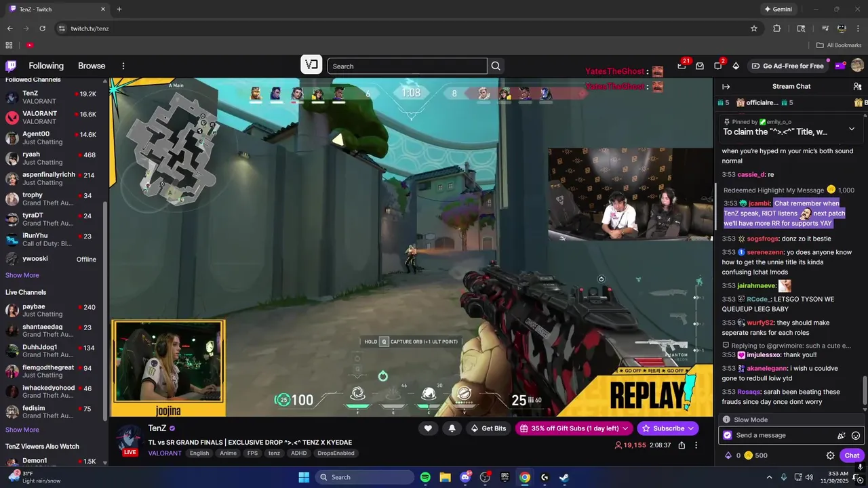Collapse the Stream Chat panel

tap(726, 86)
